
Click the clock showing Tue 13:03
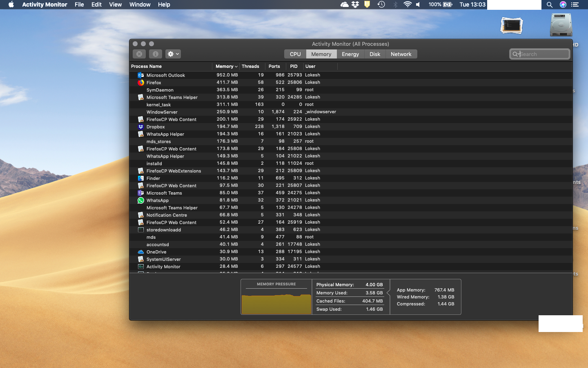tap(472, 4)
